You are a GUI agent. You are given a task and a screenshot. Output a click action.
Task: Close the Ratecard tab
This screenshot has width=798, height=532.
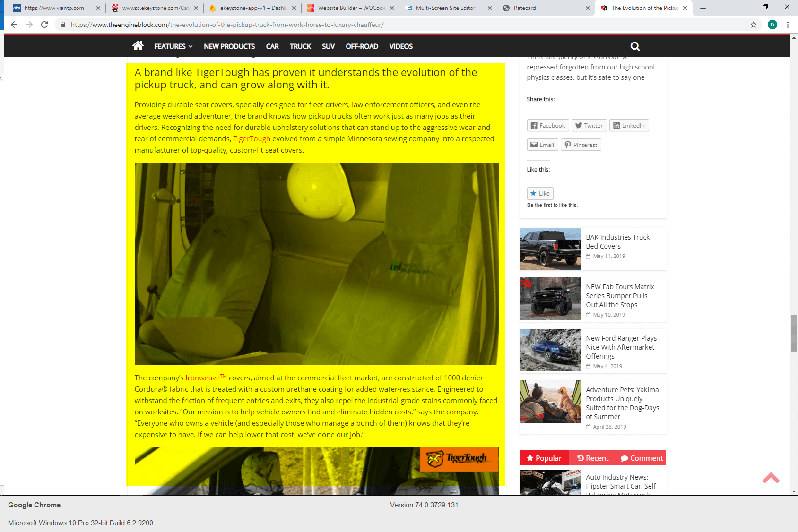(587, 8)
